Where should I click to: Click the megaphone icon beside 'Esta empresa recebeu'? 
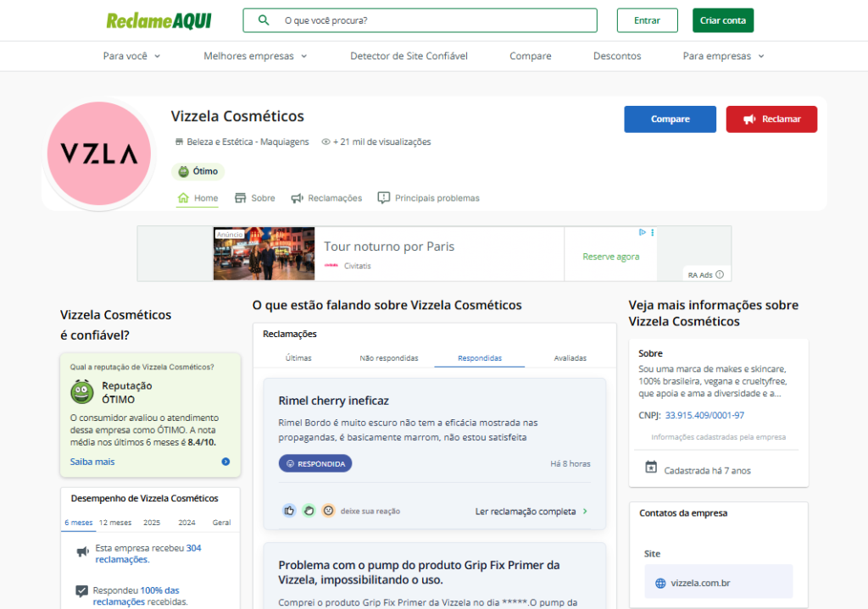click(x=82, y=551)
